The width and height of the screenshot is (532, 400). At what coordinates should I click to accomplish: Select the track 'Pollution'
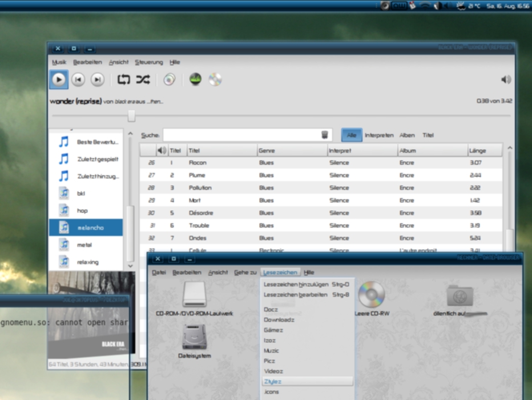[x=321, y=188]
